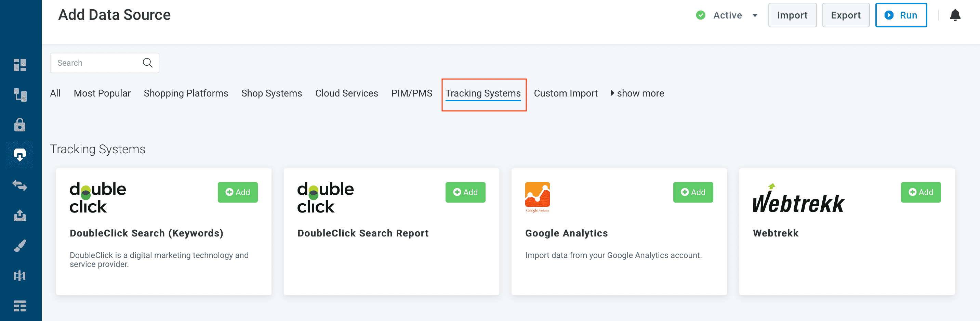Open the dashboard icon in sidebar

pyautogui.click(x=20, y=65)
